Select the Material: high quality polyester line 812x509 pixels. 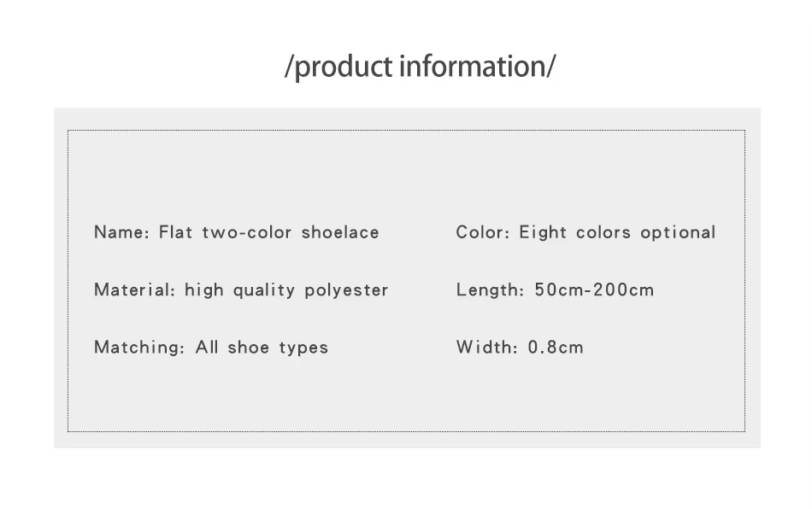click(x=241, y=290)
